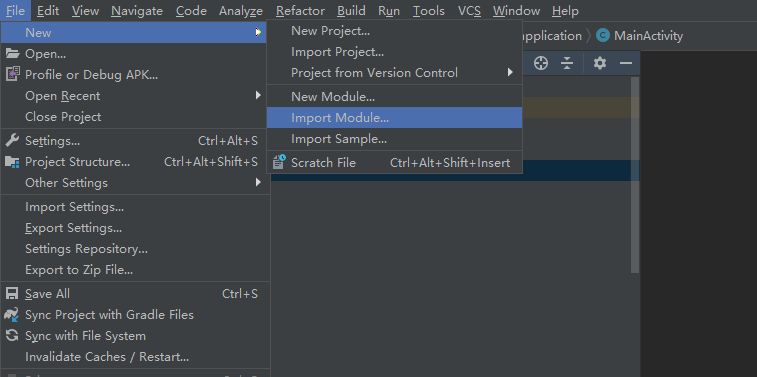Click the project panel vertical scrollbar
Screen dimensions: 757x377
pyautogui.click(x=635, y=175)
